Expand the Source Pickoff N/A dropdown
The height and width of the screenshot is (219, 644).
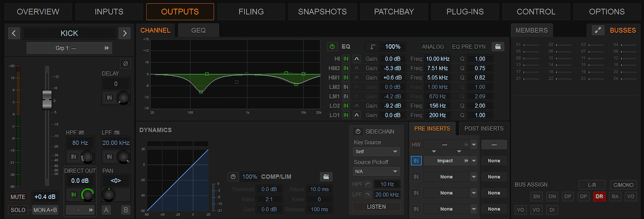coord(376,171)
